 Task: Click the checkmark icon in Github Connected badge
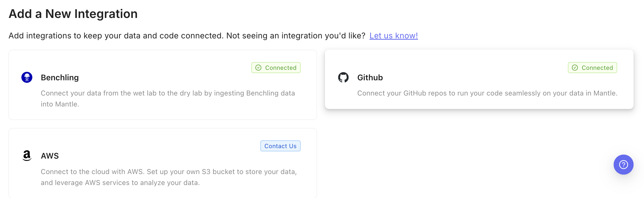575,68
